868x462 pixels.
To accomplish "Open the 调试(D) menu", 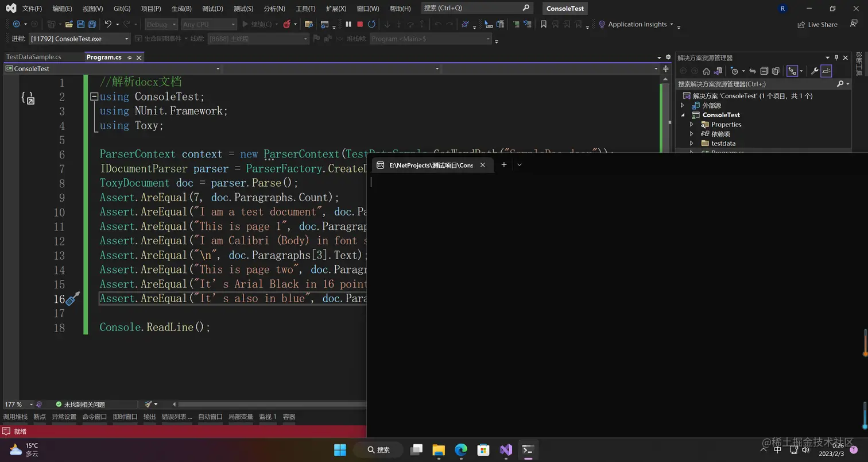I will [212, 9].
